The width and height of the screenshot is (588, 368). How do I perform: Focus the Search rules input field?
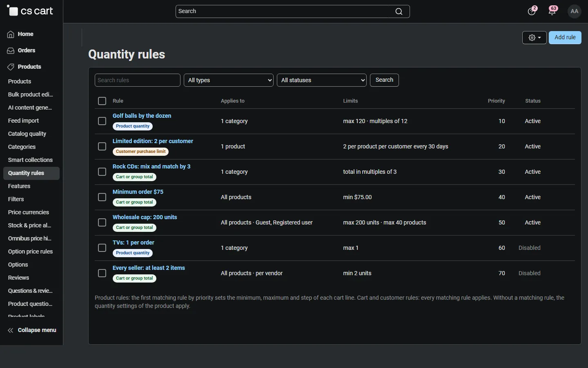(138, 80)
